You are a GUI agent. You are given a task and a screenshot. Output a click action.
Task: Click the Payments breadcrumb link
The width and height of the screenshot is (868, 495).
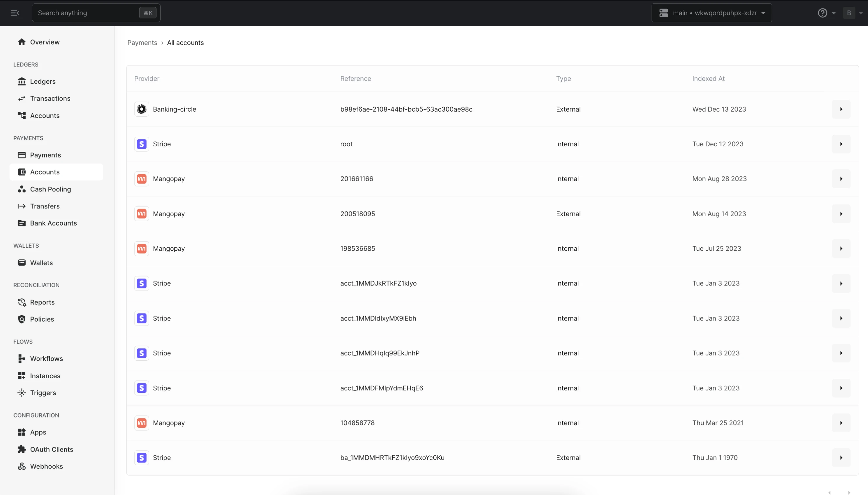(142, 43)
